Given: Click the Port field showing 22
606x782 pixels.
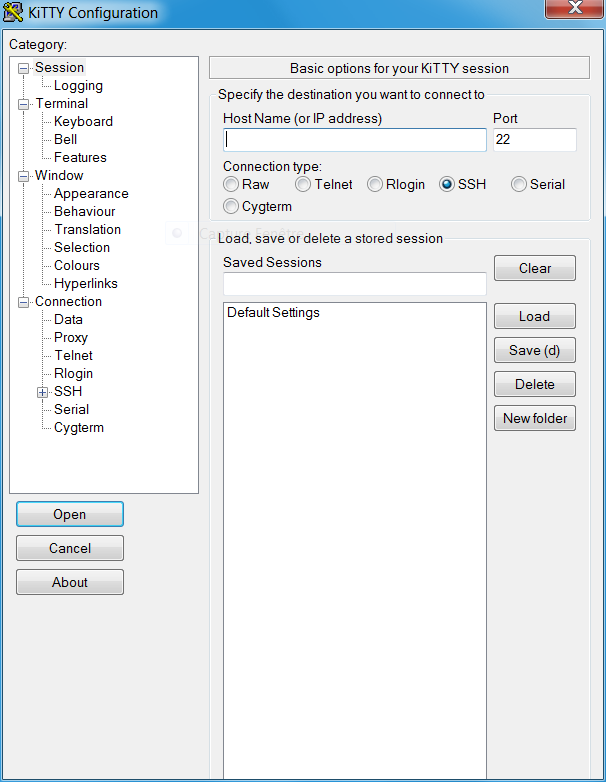Looking at the screenshot, I should point(535,140).
